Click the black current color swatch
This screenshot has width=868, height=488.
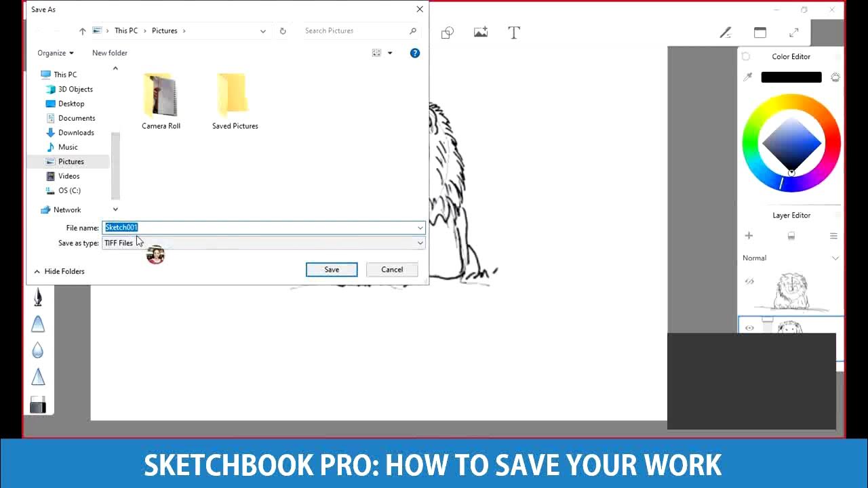[x=791, y=77]
